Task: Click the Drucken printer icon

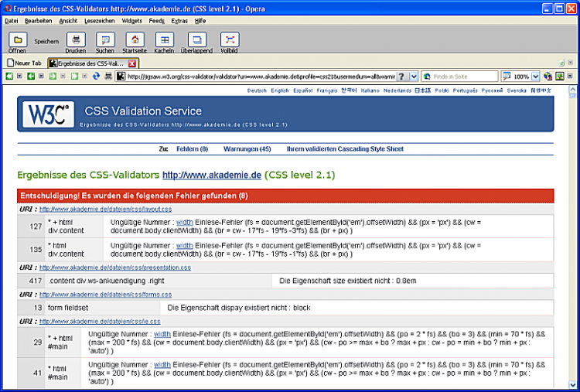Action: coord(75,39)
